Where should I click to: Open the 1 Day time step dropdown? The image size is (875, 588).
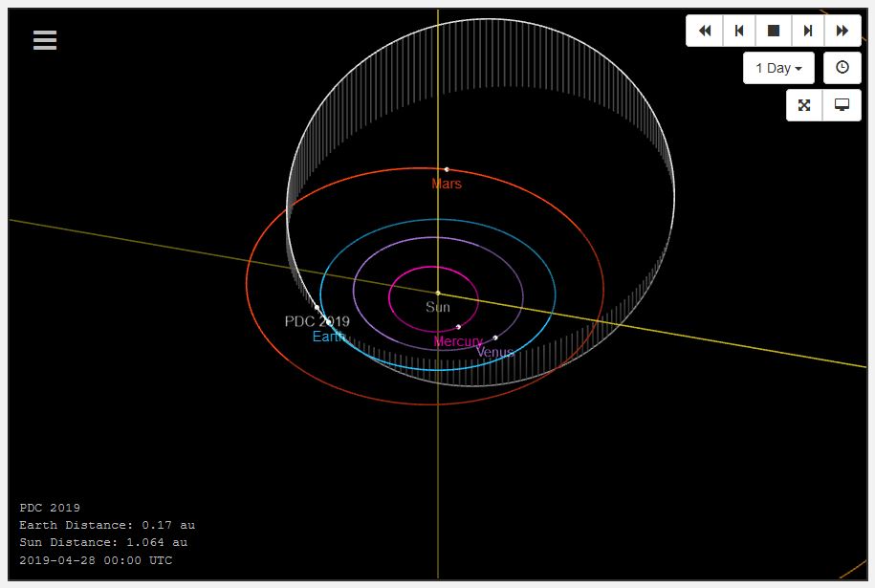[778, 68]
